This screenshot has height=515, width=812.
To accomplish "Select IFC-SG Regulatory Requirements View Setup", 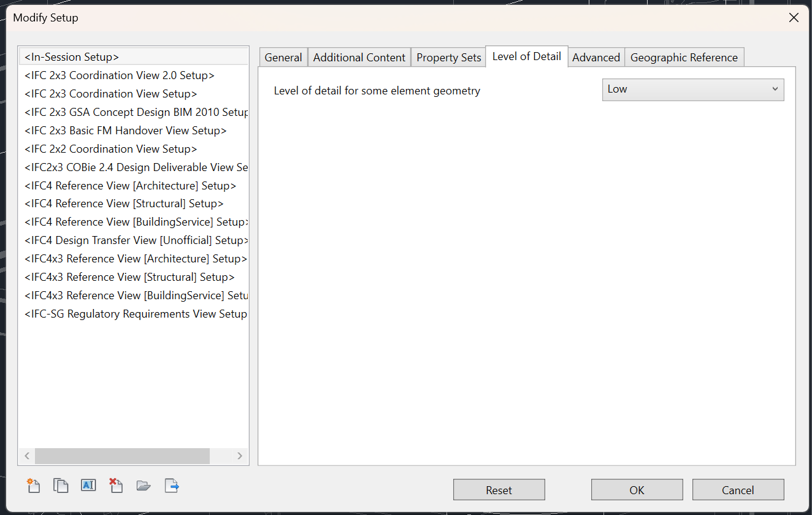I will 134,314.
